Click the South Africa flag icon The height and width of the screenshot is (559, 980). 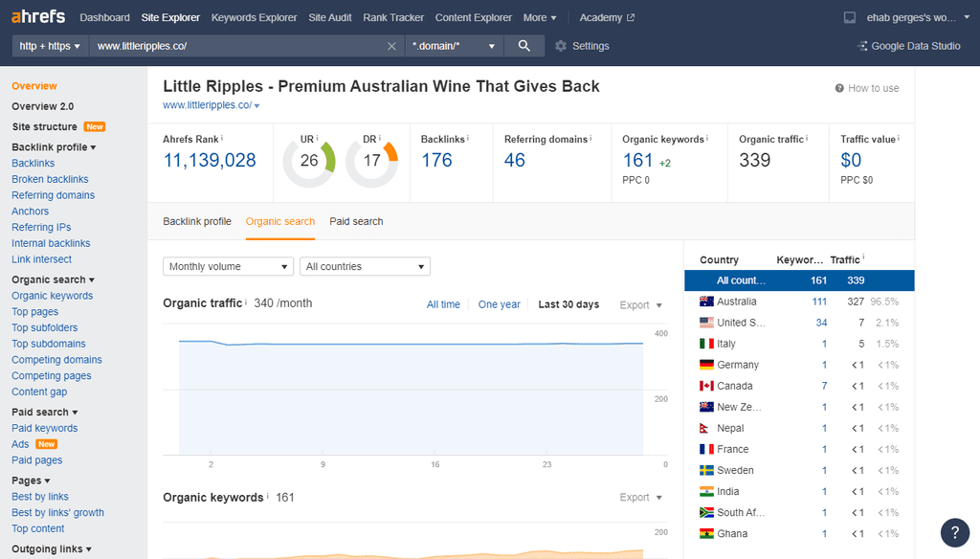pos(706,513)
